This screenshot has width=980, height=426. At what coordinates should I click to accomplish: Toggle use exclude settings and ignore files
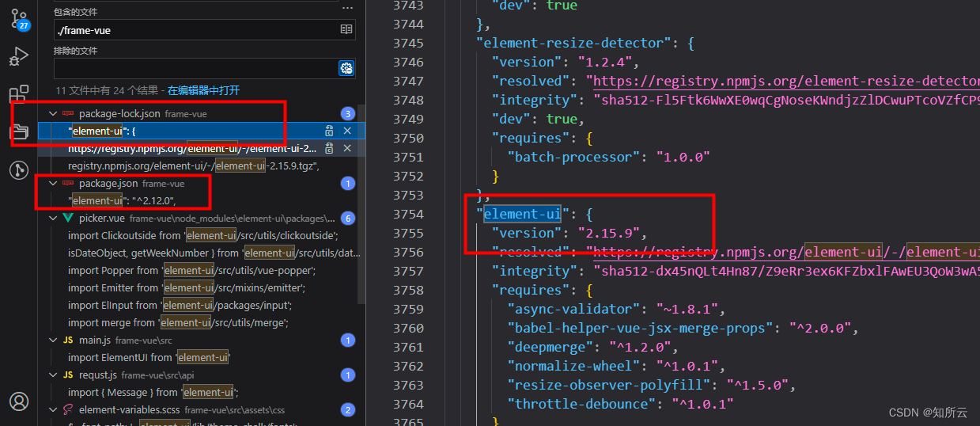pyautogui.click(x=346, y=69)
